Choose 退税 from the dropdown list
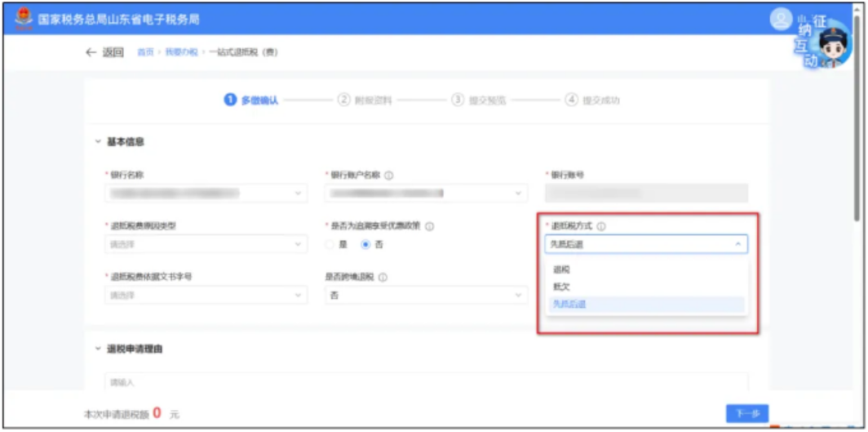The width and height of the screenshot is (868, 432). pyautogui.click(x=646, y=269)
